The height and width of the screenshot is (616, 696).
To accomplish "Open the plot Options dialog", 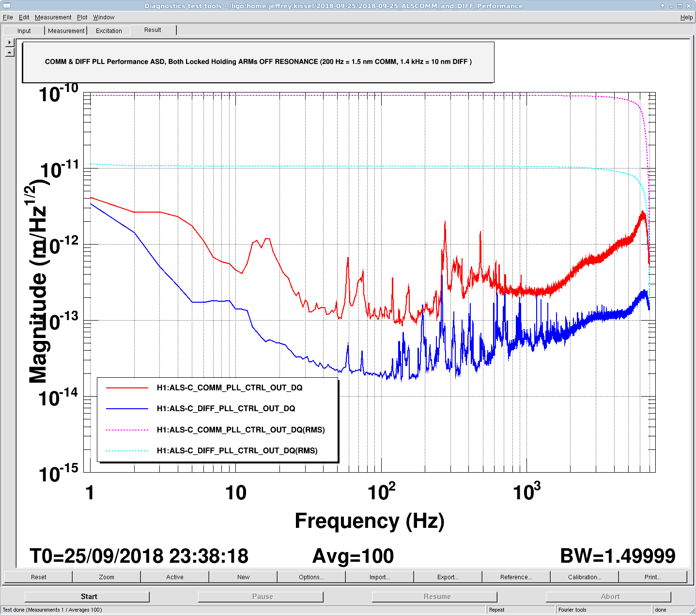I will coord(311,577).
